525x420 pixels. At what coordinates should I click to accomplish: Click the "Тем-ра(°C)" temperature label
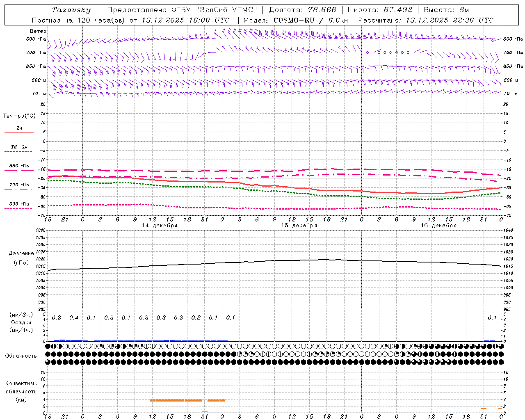[19, 116]
